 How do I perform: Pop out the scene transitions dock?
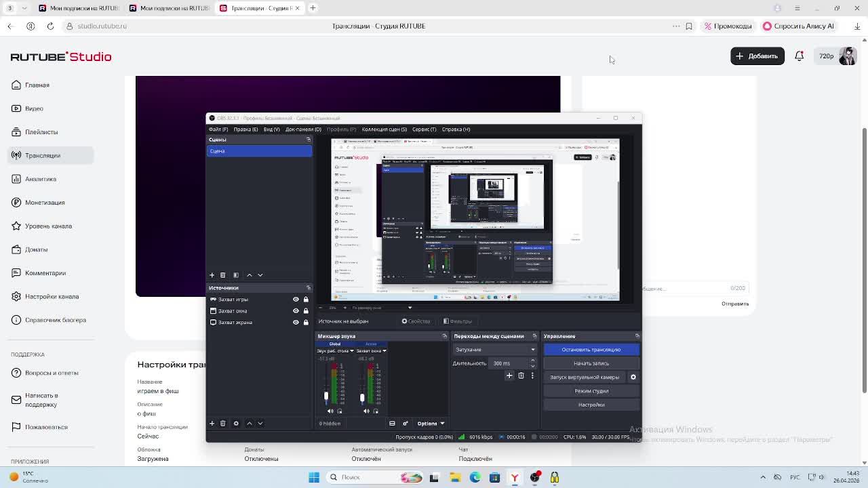click(534, 336)
